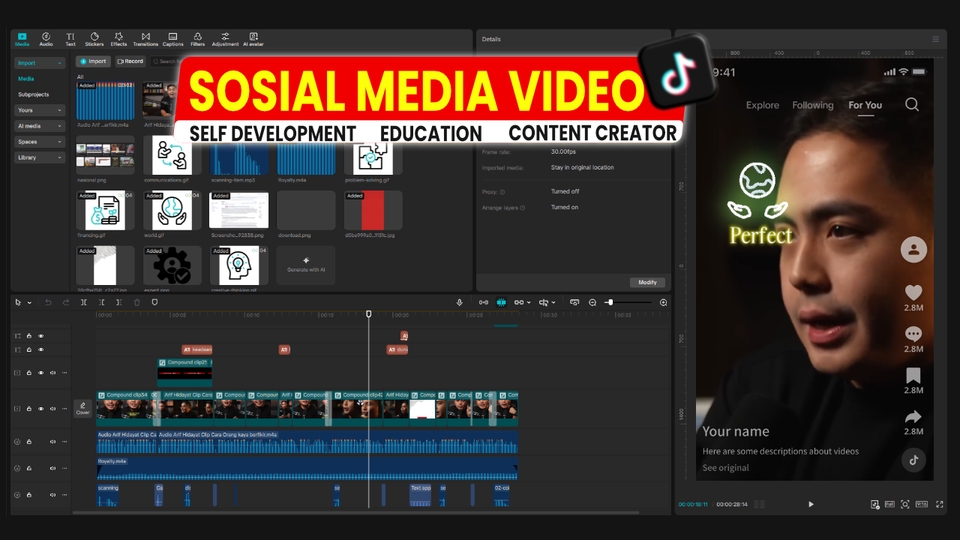Open more options on Royalty.m4a track
960x540 pixels.
64,468
